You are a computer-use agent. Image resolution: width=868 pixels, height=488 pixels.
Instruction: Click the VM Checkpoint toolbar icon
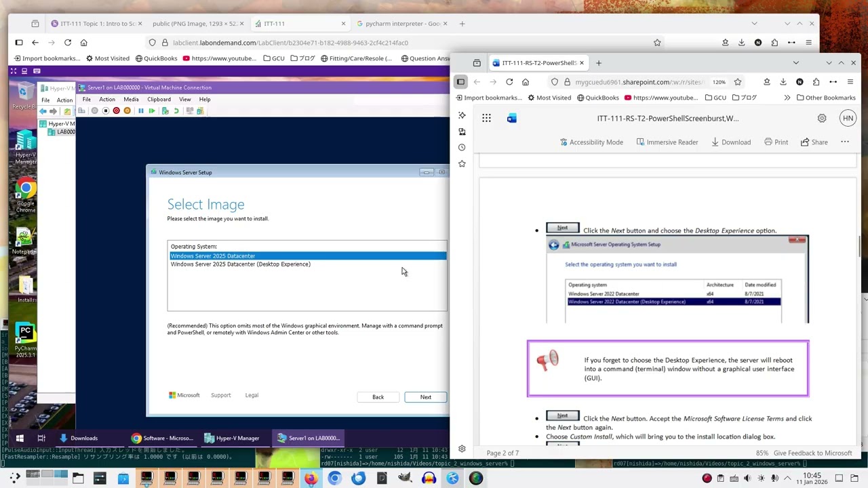pyautogui.click(x=165, y=111)
